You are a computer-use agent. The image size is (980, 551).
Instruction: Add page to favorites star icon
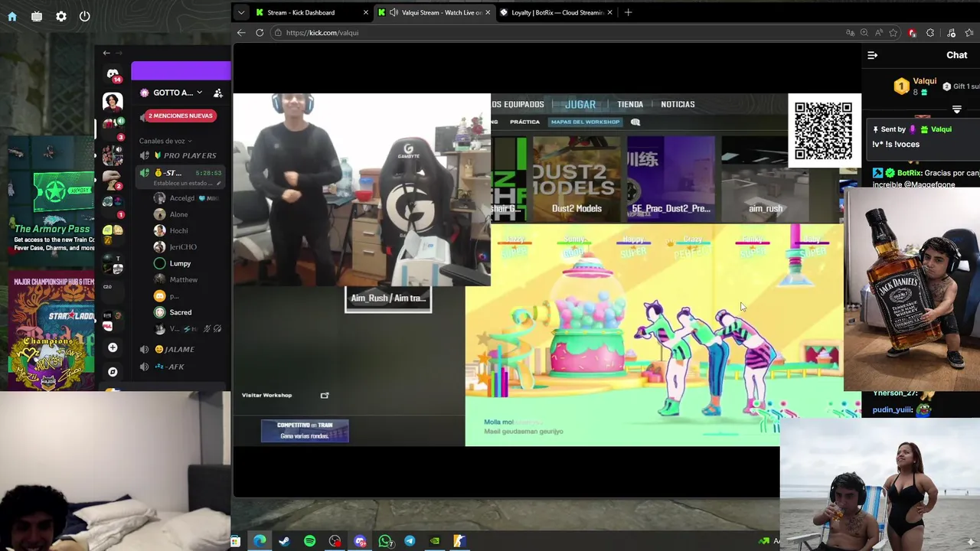[893, 33]
